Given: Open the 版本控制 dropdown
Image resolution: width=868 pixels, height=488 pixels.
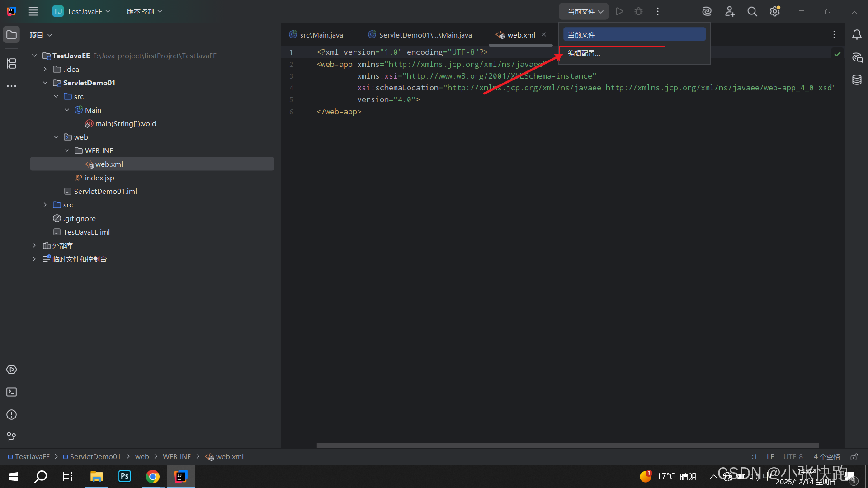Looking at the screenshot, I should tap(144, 11).
